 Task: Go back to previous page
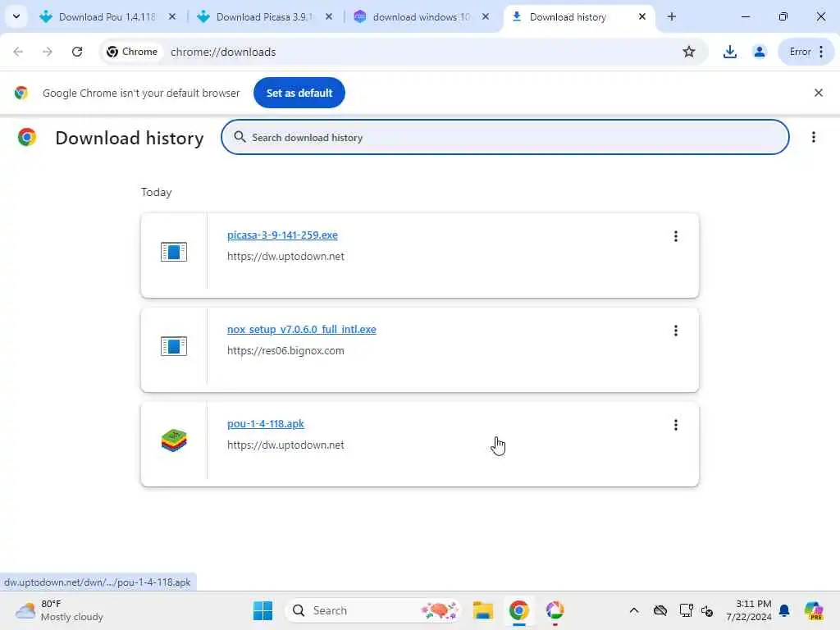point(18,52)
